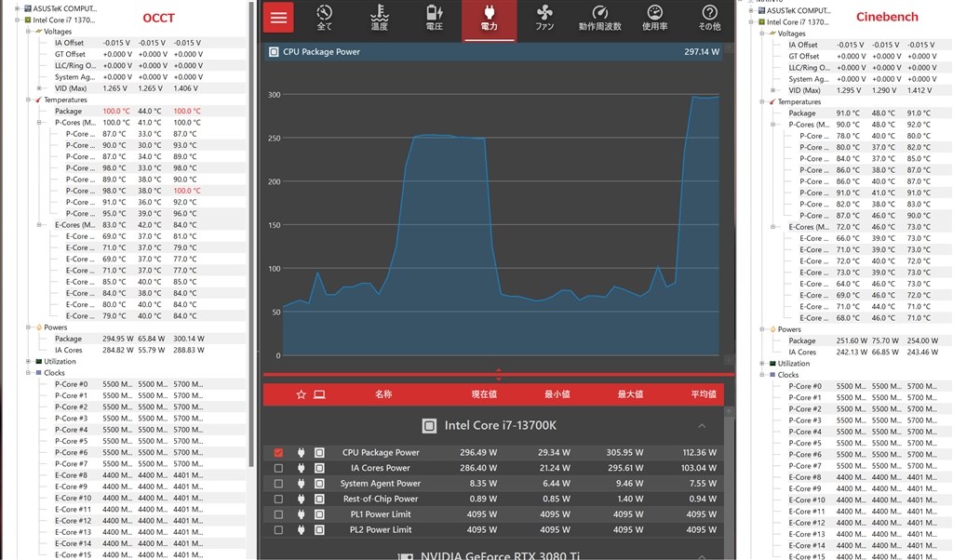Click the star favorites column icon
Screen dimensions: 953x560
(x=301, y=394)
